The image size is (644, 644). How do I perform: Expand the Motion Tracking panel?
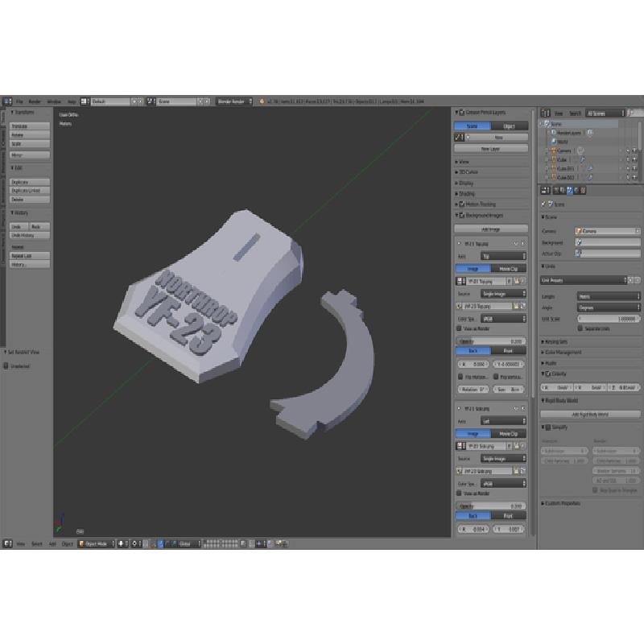(x=475, y=204)
